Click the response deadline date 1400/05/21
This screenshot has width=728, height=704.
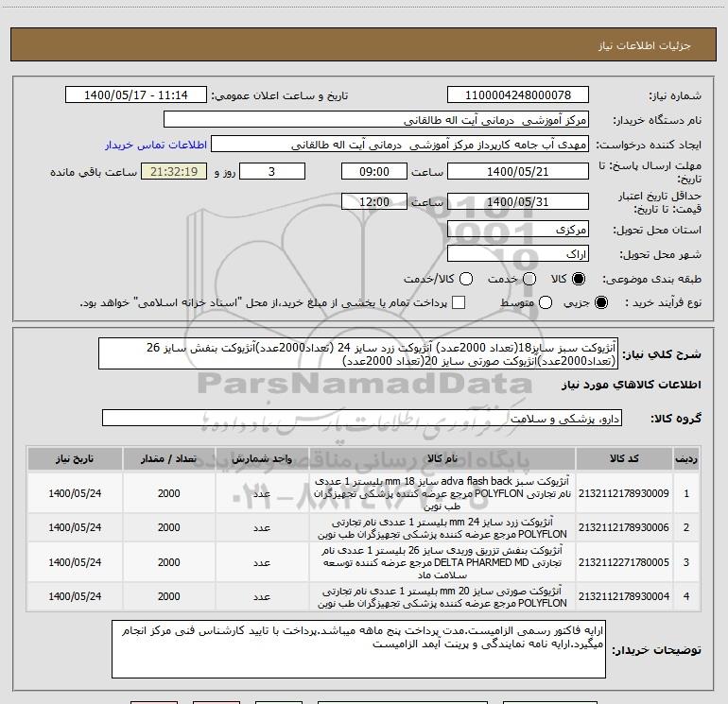point(518,171)
